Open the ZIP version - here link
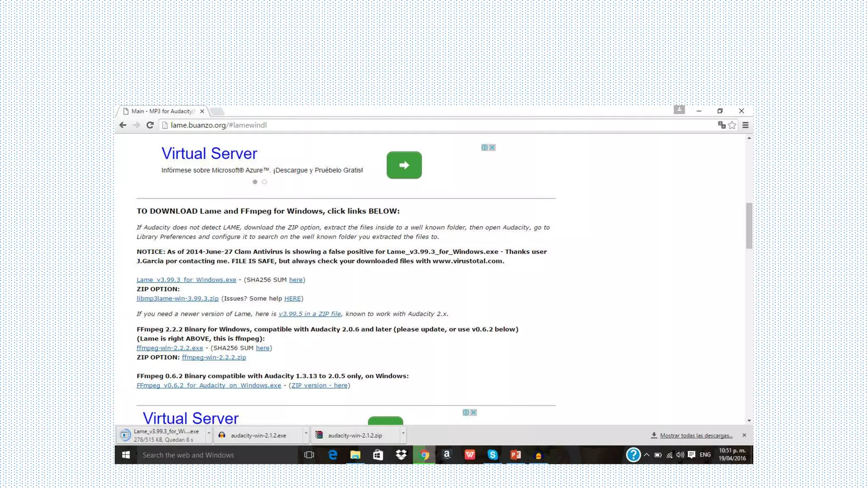Viewport: 868px width, 488px height. (319, 385)
